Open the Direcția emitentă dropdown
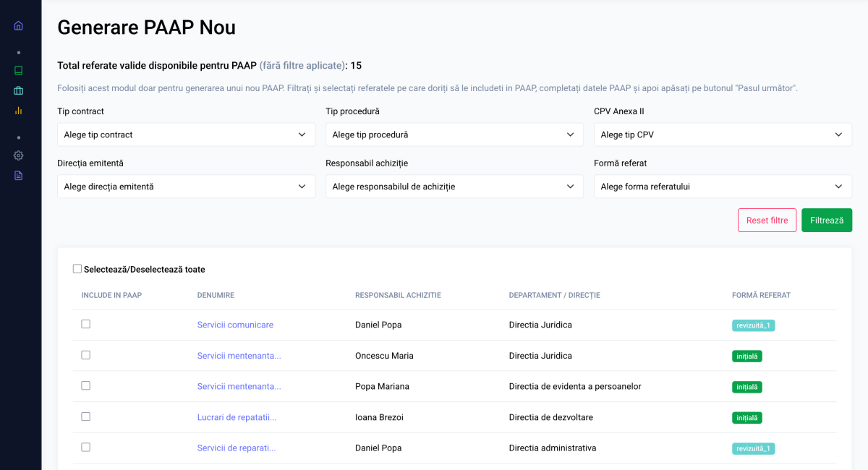Viewport: 868px width, 470px height. pos(186,187)
